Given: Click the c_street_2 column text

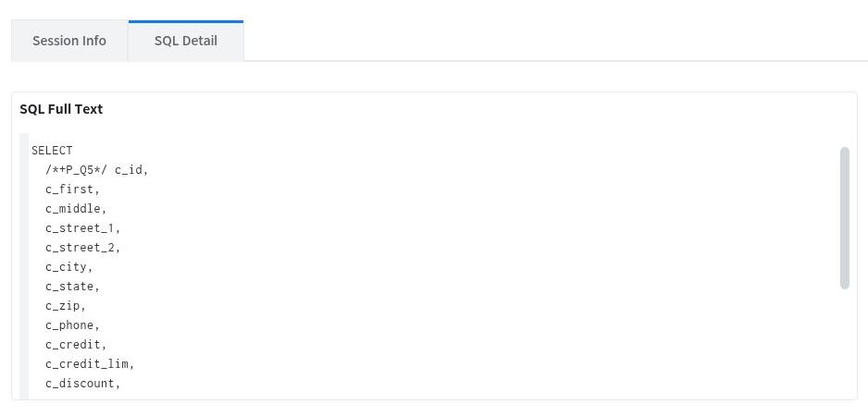Looking at the screenshot, I should (82, 247).
